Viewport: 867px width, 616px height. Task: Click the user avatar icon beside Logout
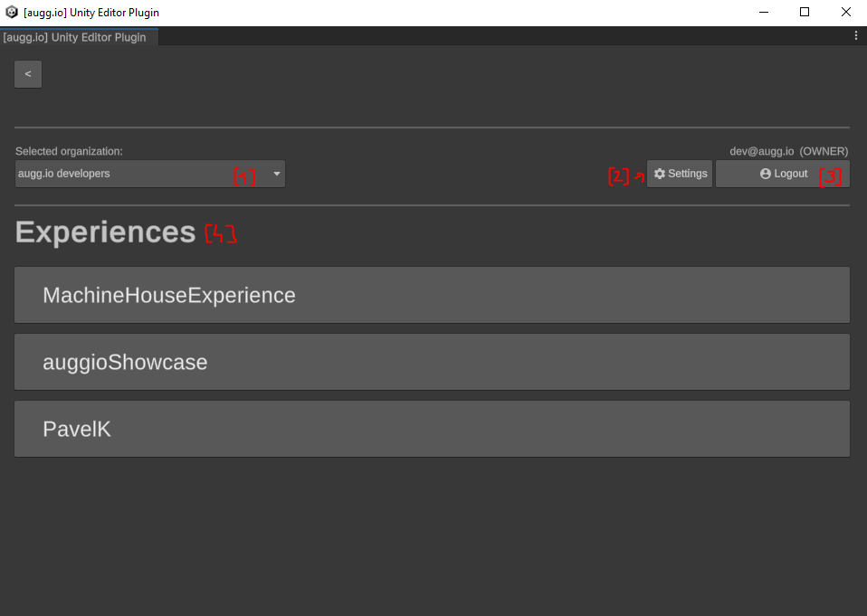click(x=766, y=174)
